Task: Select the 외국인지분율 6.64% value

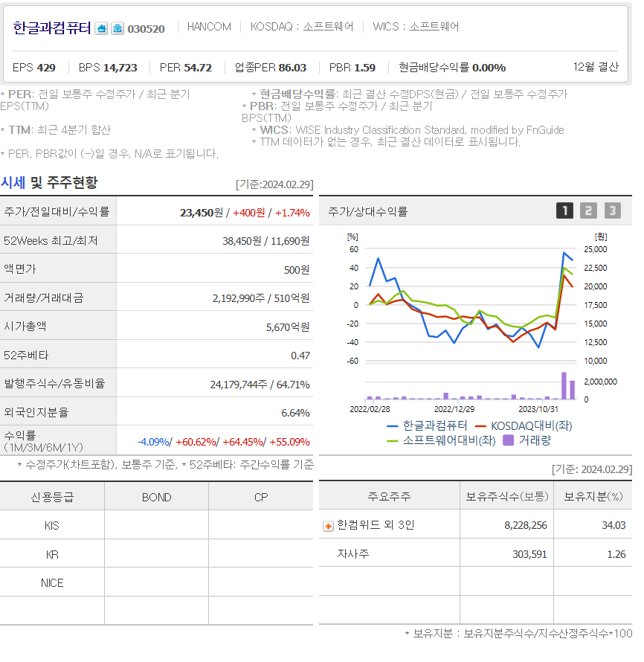Action: tap(295, 413)
